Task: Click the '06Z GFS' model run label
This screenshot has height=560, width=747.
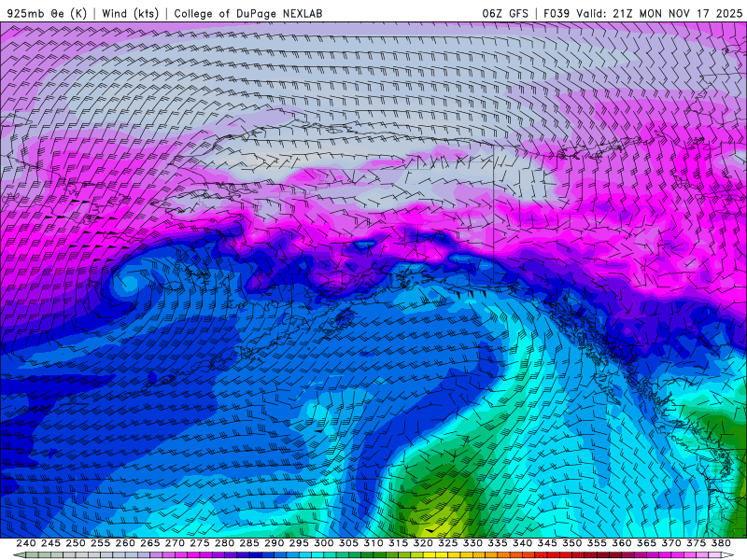Action: [x=505, y=13]
